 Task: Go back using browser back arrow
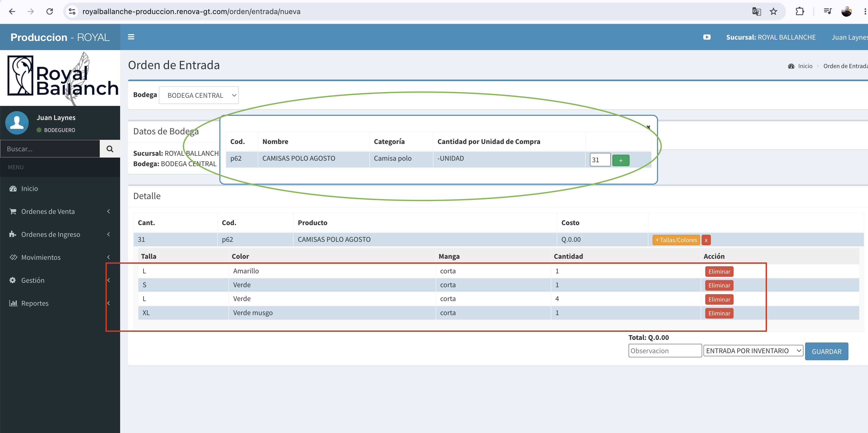[x=12, y=11]
